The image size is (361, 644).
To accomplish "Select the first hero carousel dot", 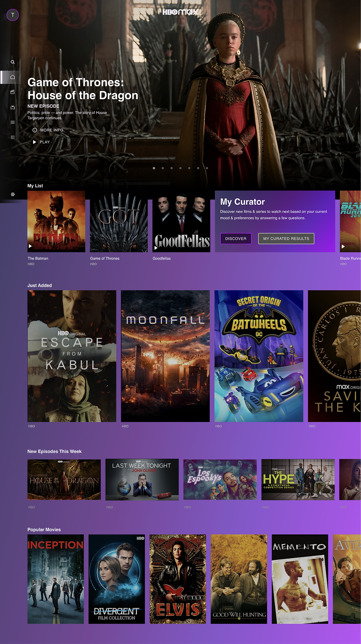I will (154, 168).
